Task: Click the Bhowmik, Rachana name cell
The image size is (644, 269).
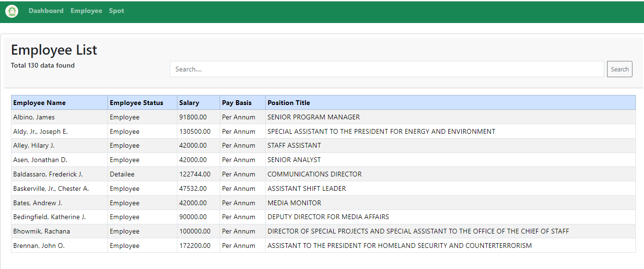Action: coord(42,231)
